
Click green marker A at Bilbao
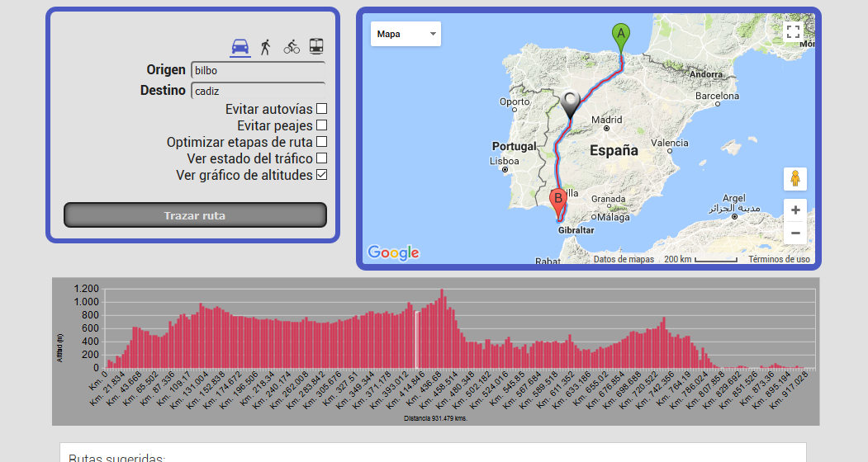[x=621, y=38]
